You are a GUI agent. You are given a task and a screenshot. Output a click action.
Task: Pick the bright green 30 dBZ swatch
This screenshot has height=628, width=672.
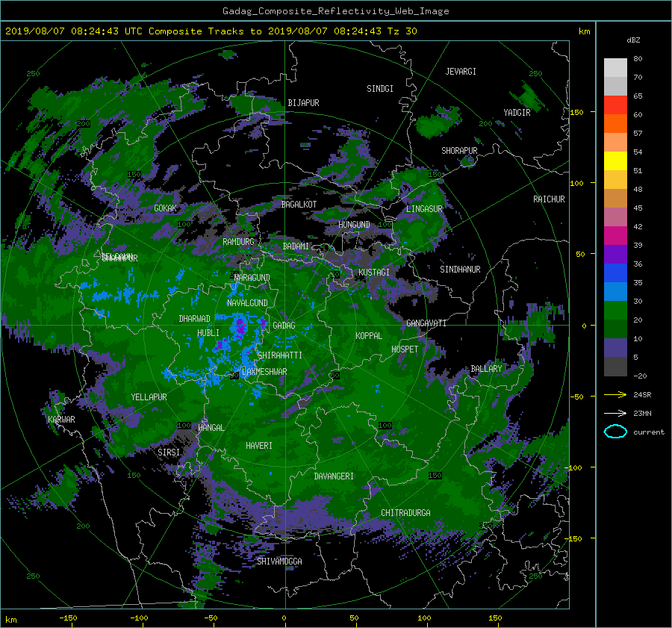point(615,310)
